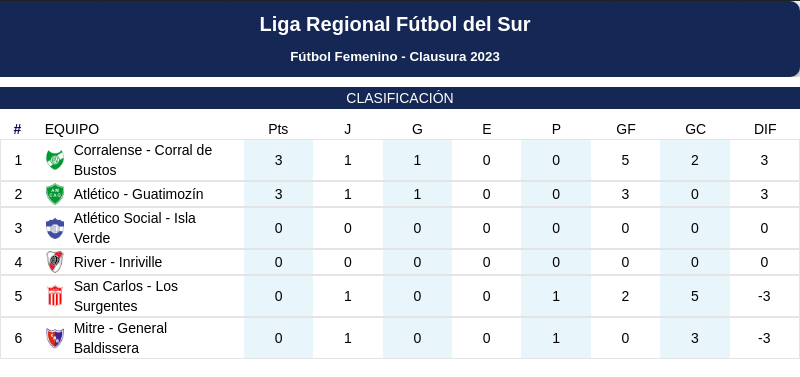Viewport: 800px width, 377px height.
Task: Open Atlético - Guatimozín team link
Action: click(x=138, y=194)
